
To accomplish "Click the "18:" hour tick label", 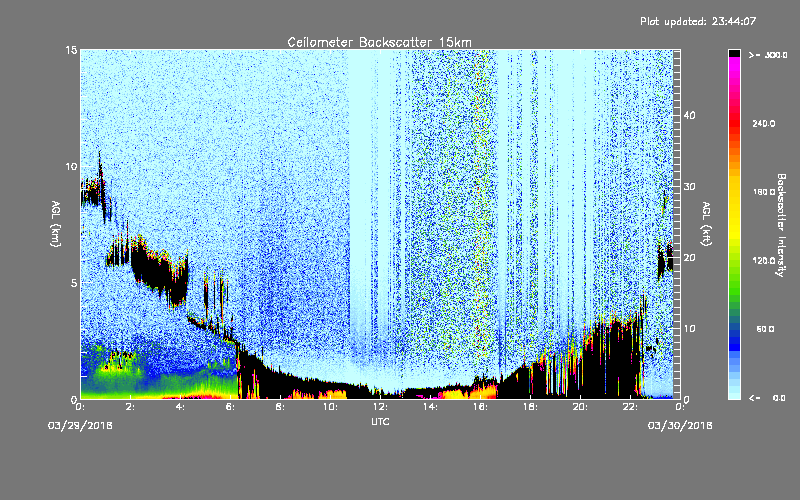I will pos(530,407).
